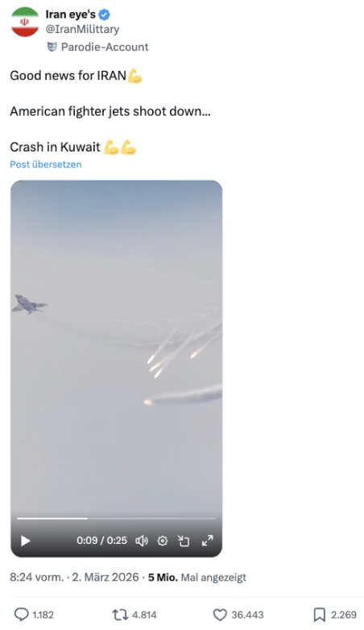Mute the video via the speaker icon
This screenshot has width=364, height=630.
coord(142,541)
